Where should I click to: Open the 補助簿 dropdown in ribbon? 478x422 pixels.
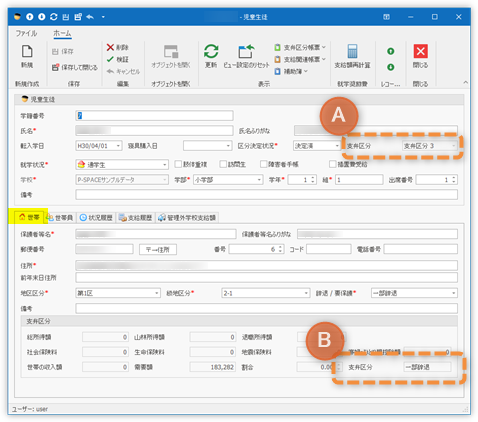(291, 71)
